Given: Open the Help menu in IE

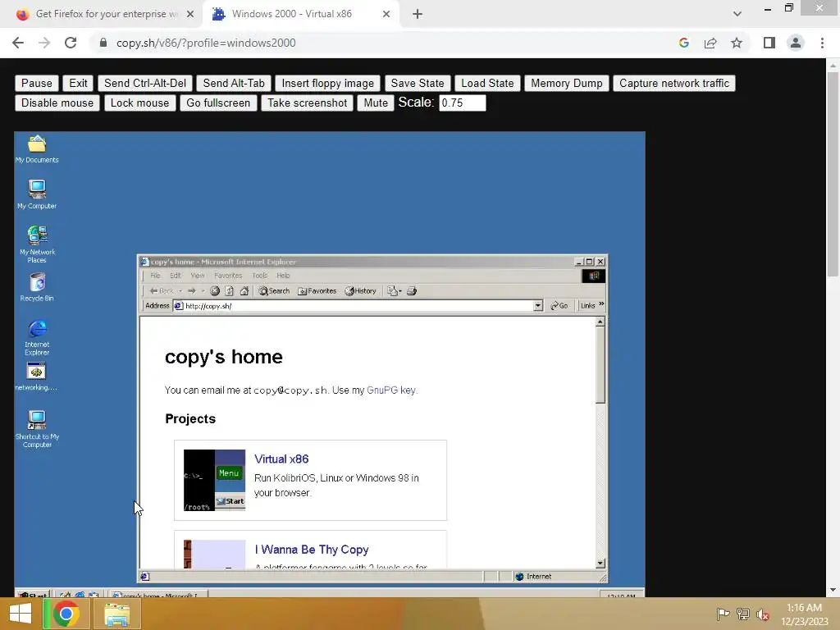Looking at the screenshot, I should coord(283,276).
